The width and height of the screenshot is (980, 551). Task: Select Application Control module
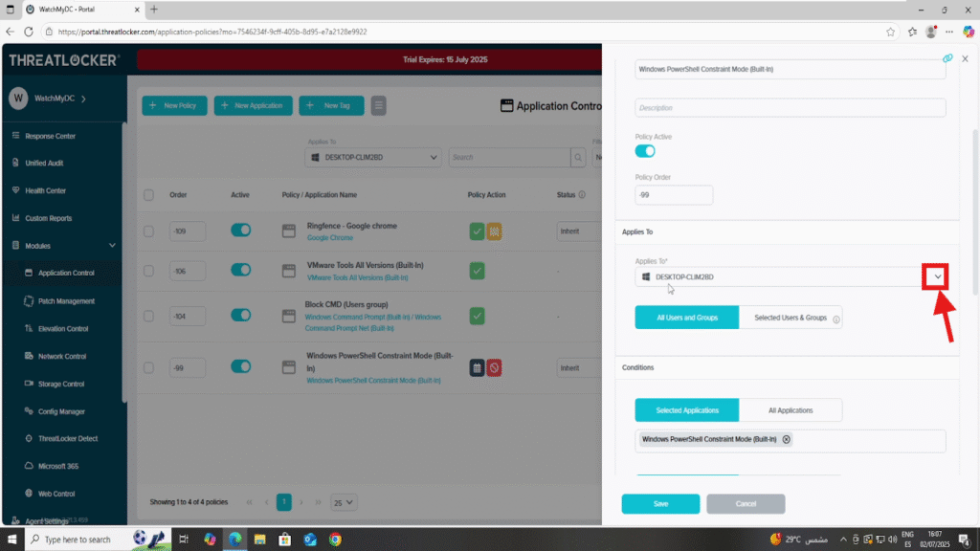[x=66, y=273]
